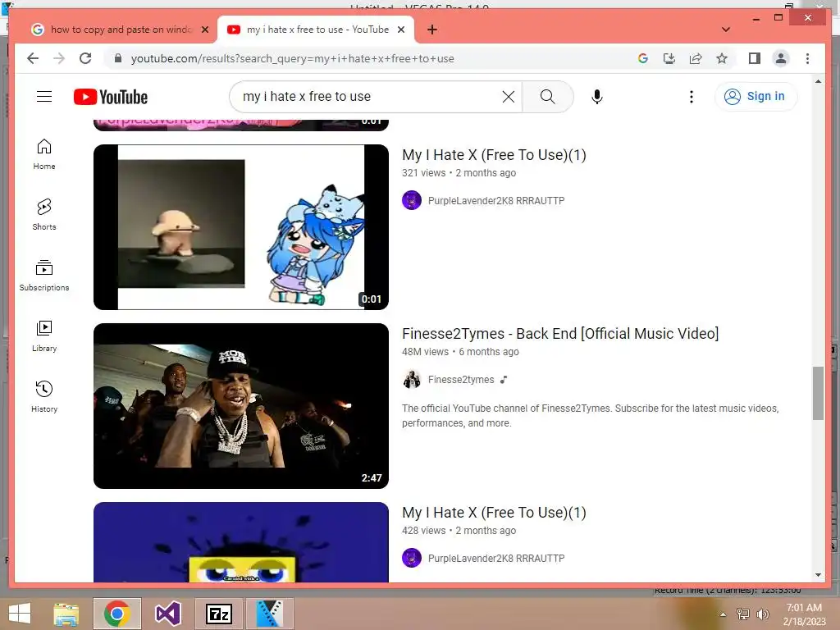The image size is (840, 630).
Task: View site info via the padlock
Action: pos(118,58)
